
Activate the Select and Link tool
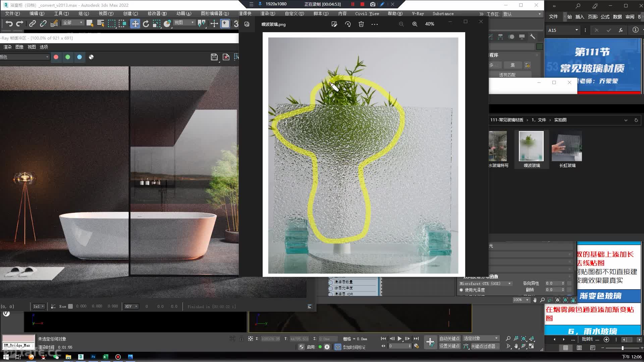32,23
